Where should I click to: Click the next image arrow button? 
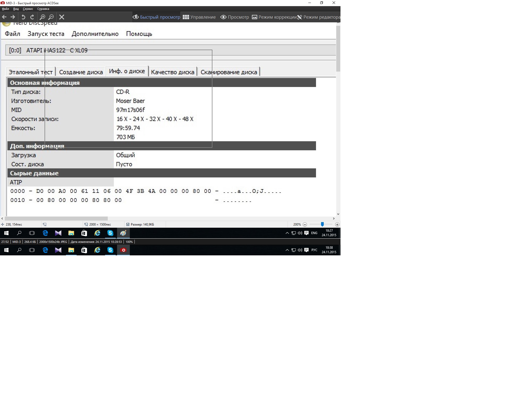13,17
